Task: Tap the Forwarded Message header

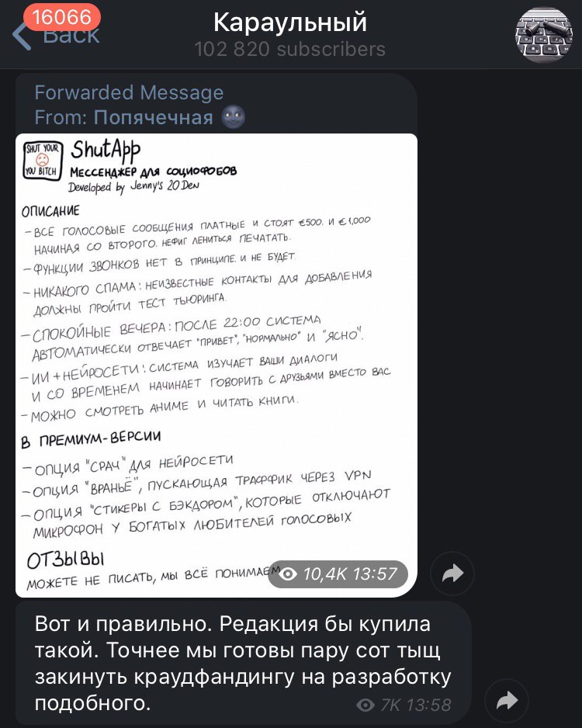Action: pos(129,92)
